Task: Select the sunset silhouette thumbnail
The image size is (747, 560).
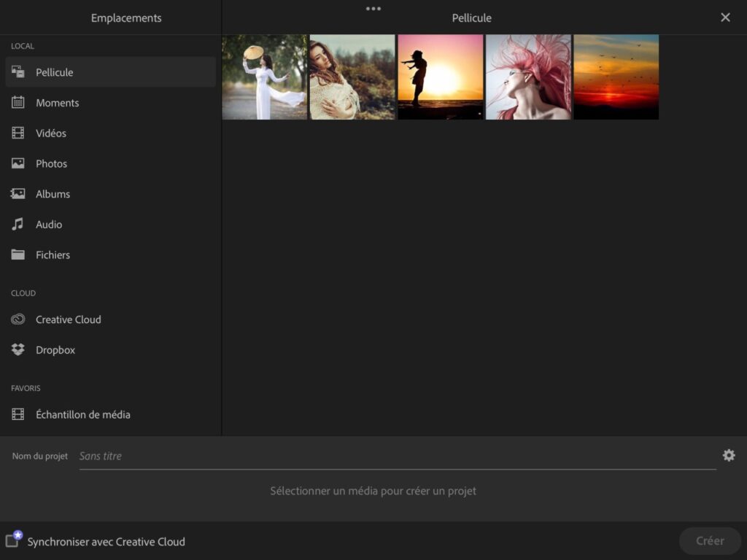Action: pos(440,77)
